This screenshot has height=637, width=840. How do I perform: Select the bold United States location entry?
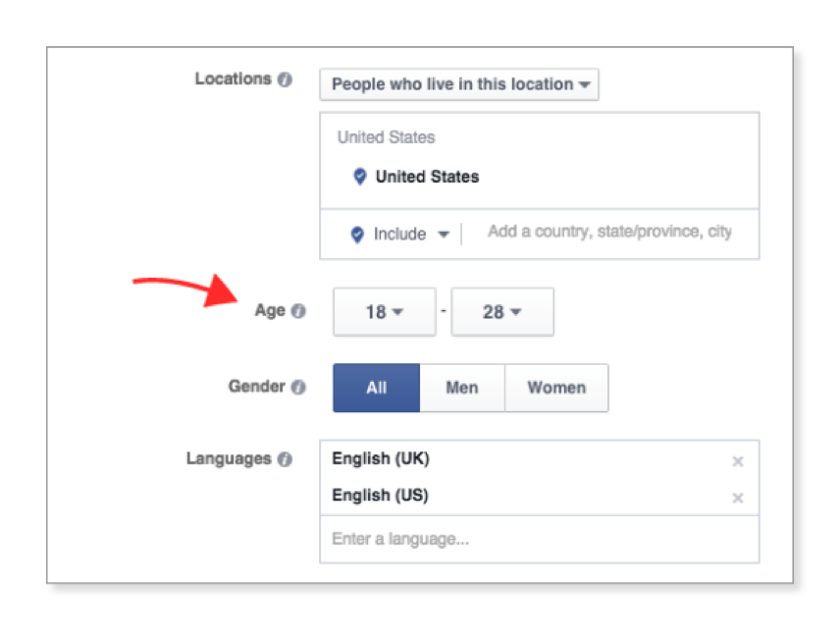[x=428, y=177]
